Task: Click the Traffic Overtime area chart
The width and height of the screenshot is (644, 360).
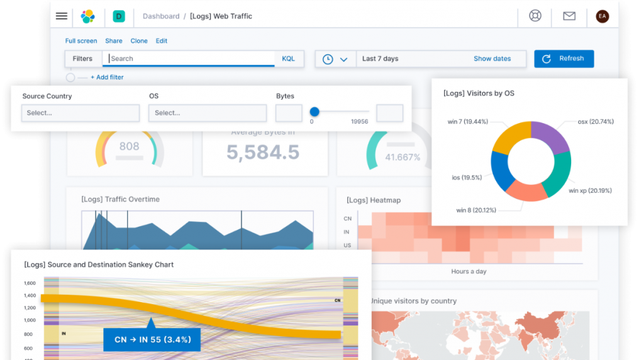Action: [x=197, y=231]
